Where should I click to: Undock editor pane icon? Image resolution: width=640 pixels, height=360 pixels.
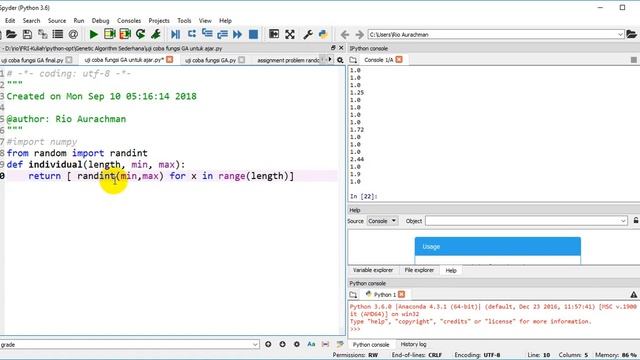pyautogui.click(x=333, y=48)
